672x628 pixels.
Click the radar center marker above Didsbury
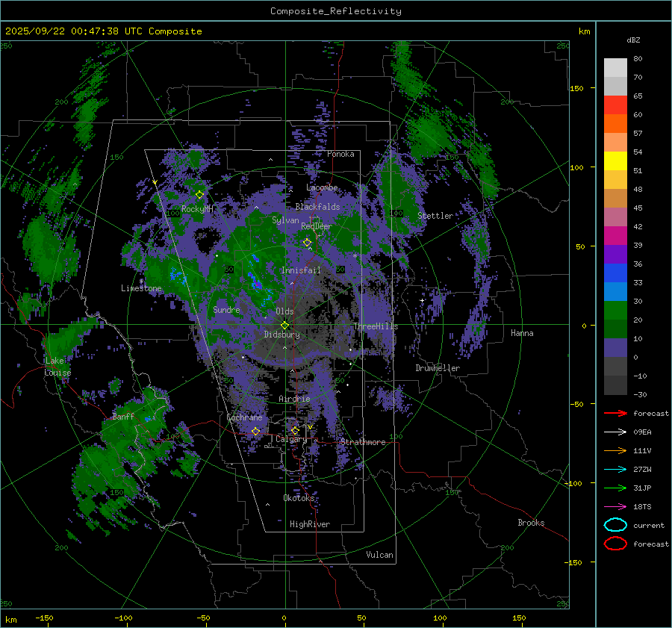(284, 325)
